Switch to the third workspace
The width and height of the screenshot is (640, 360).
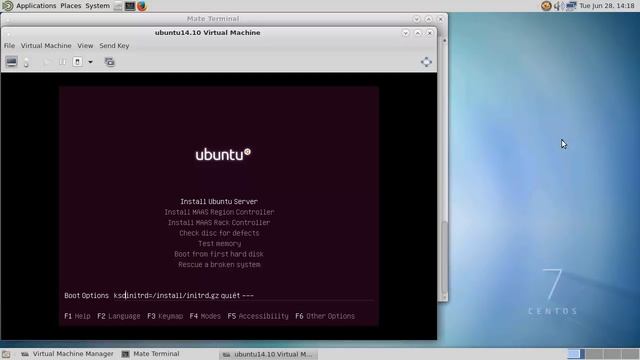pyautogui.click(x=612, y=354)
